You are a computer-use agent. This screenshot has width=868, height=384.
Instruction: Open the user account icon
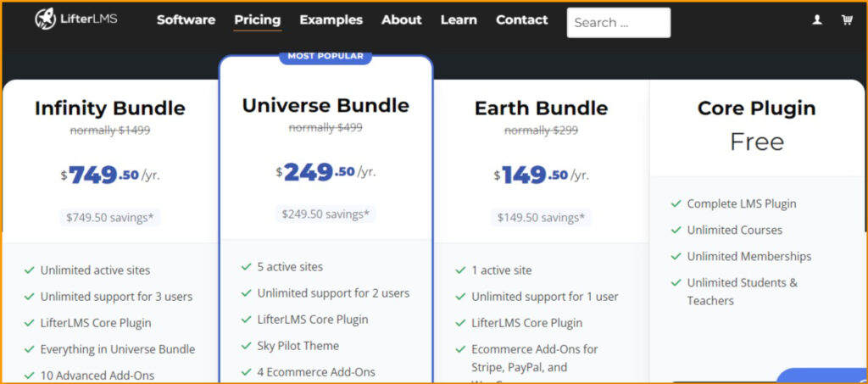(817, 19)
